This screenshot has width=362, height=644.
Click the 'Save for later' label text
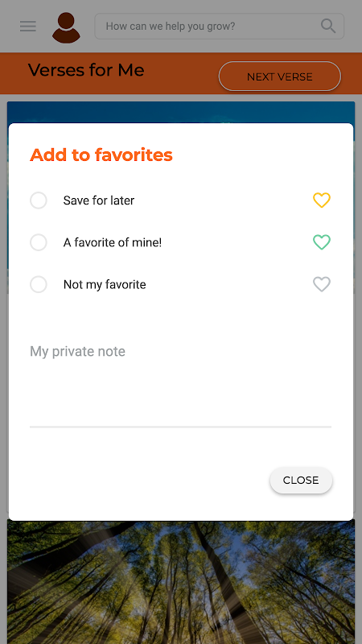[98, 200]
